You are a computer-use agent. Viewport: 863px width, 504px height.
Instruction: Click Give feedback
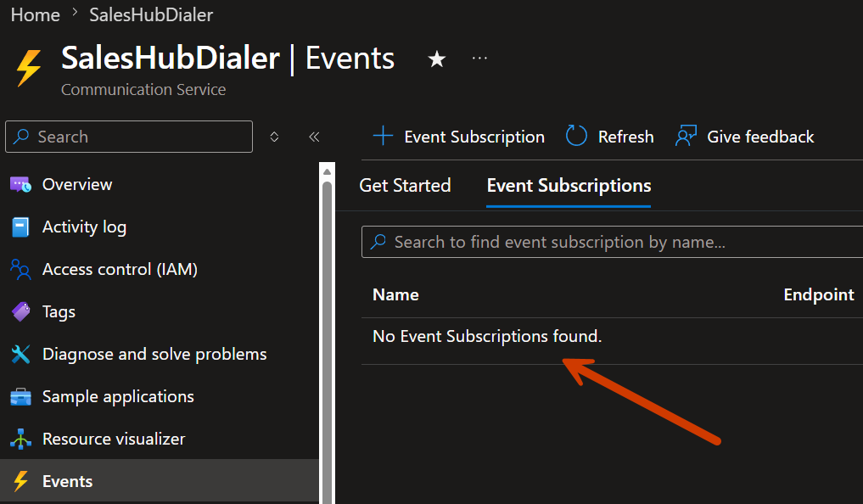pos(745,137)
